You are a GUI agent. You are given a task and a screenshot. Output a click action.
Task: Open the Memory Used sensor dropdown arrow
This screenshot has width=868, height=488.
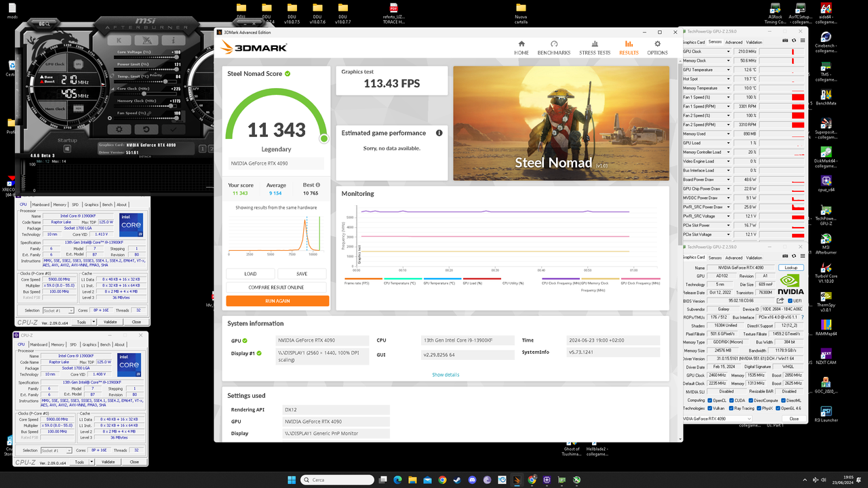(x=728, y=134)
